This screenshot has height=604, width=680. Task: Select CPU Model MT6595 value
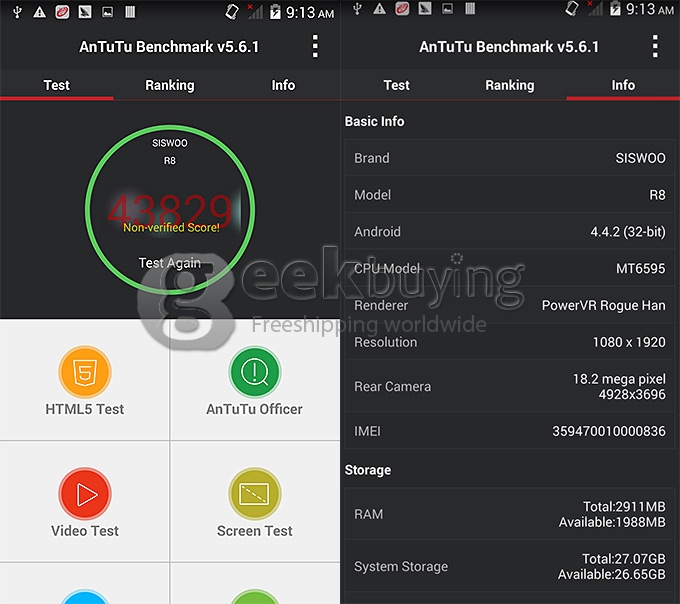point(641,268)
